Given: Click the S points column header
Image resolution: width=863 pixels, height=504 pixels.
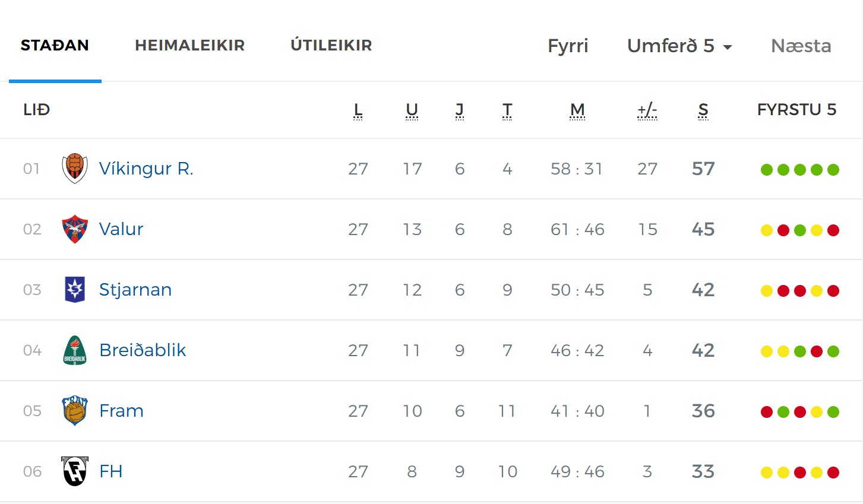Looking at the screenshot, I should click(x=703, y=110).
